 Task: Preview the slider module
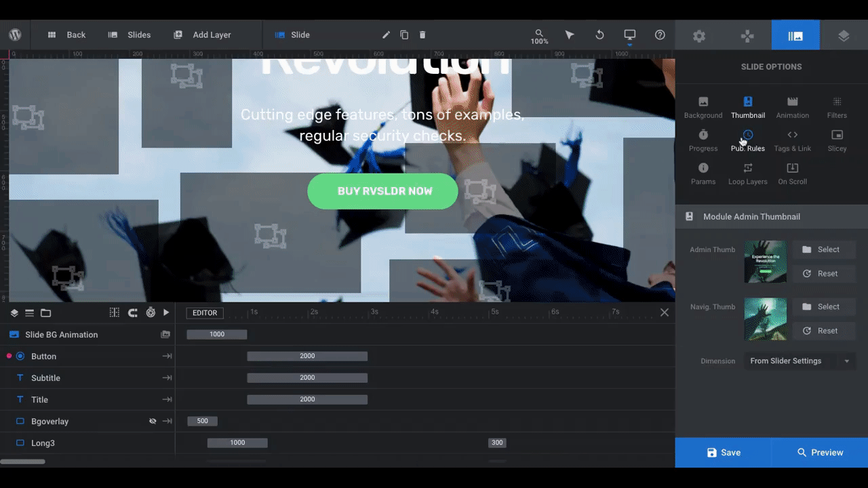[x=820, y=452]
